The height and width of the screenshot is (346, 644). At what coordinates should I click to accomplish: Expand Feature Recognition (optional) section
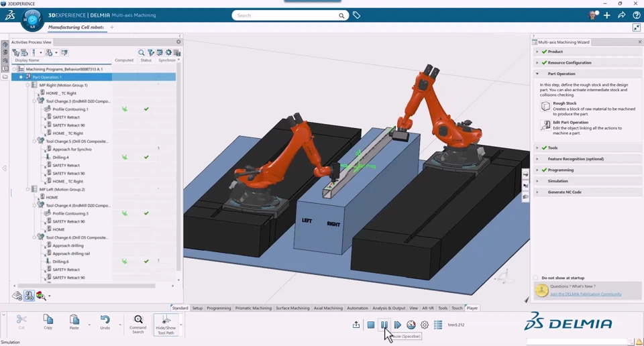click(537, 159)
